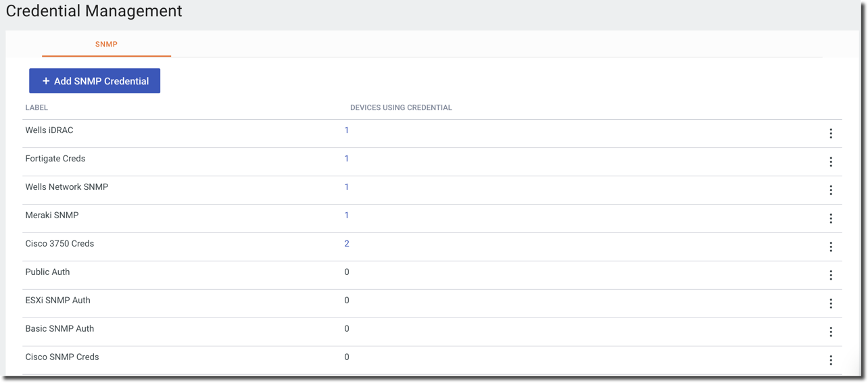The image size is (868, 383).
Task: Click the options icon for Wells Network SNMP
Action: (x=831, y=190)
